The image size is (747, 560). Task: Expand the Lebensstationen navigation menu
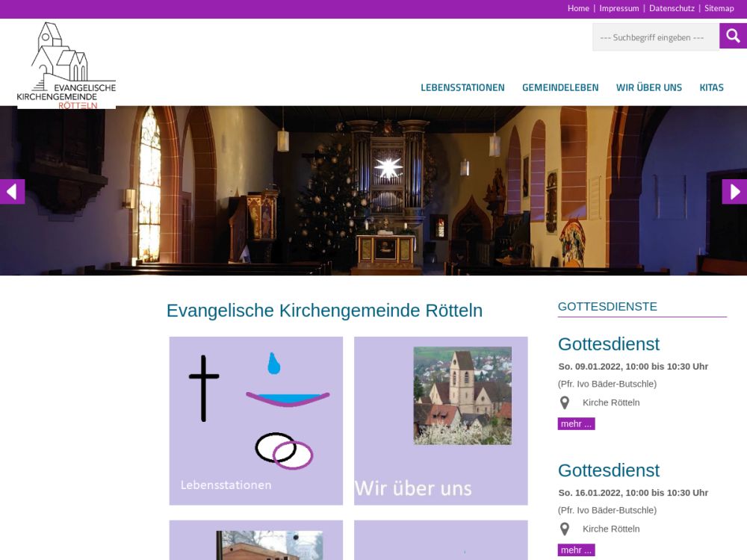pyautogui.click(x=462, y=87)
